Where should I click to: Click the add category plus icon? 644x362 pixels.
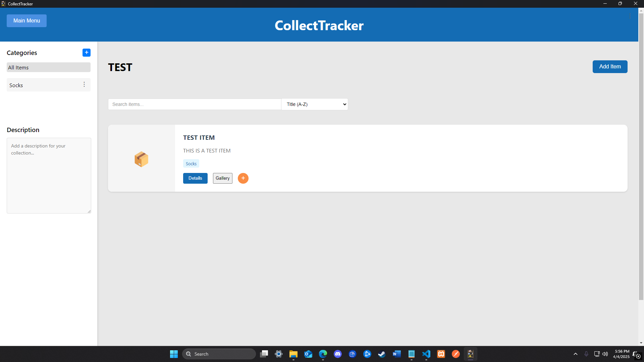click(87, 53)
